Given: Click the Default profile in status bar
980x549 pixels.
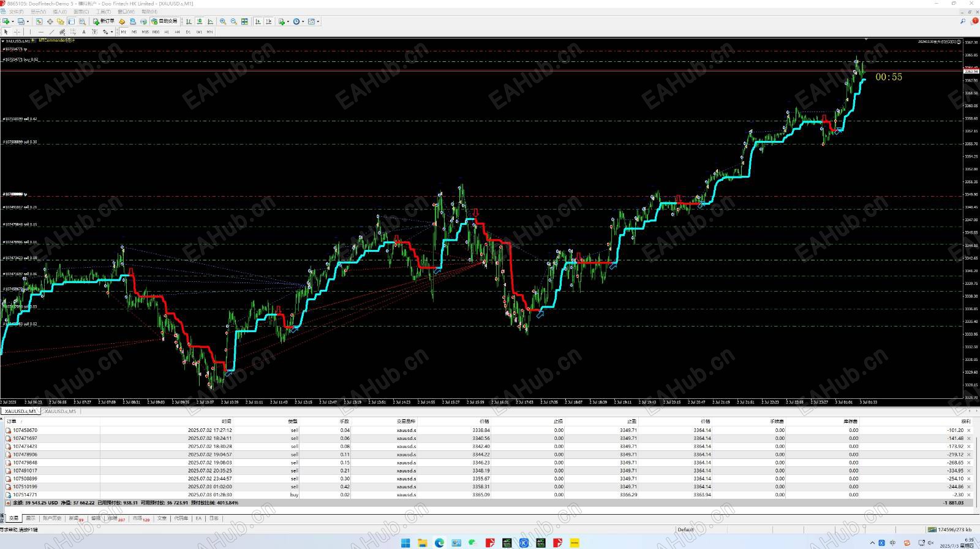Looking at the screenshot, I should coord(685,529).
